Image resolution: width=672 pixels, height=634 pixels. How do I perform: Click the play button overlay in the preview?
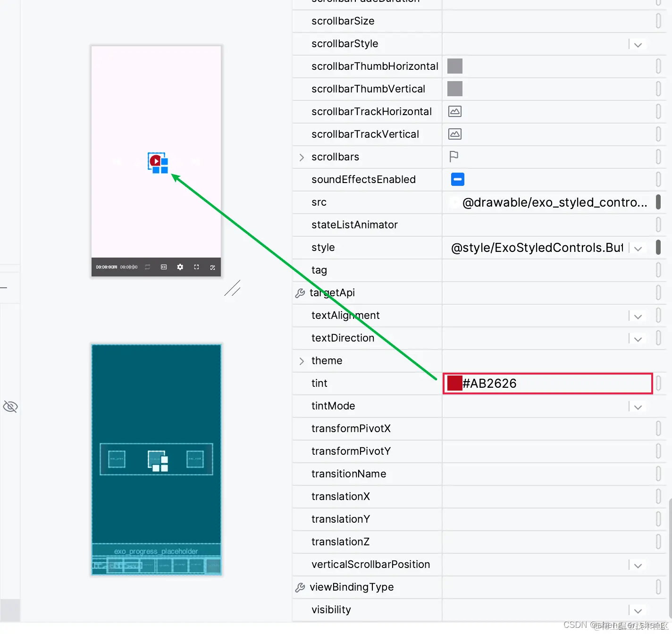[156, 161]
